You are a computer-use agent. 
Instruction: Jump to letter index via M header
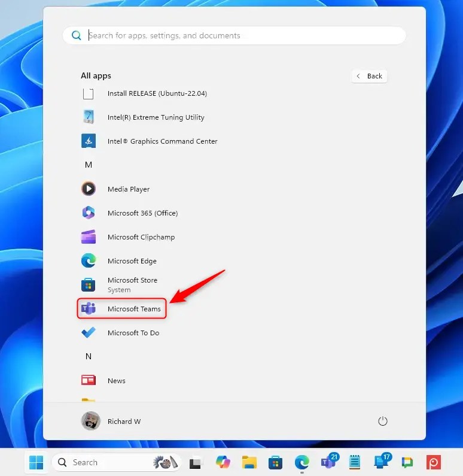(x=89, y=165)
